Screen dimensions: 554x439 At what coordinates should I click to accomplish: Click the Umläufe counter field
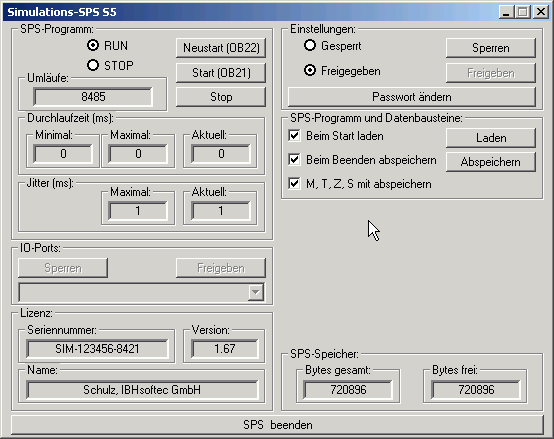tap(93, 96)
